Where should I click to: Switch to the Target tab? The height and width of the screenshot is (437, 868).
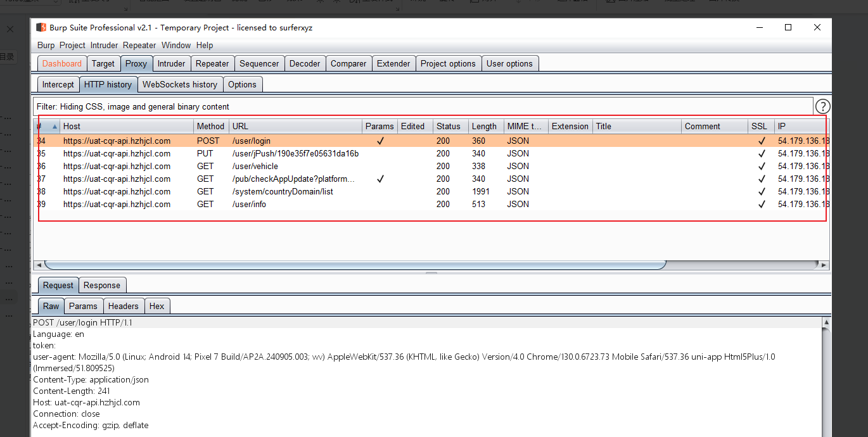(103, 63)
